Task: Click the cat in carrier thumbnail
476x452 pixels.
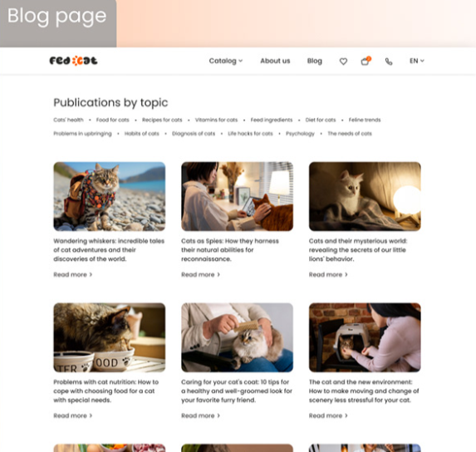Action: coord(365,337)
